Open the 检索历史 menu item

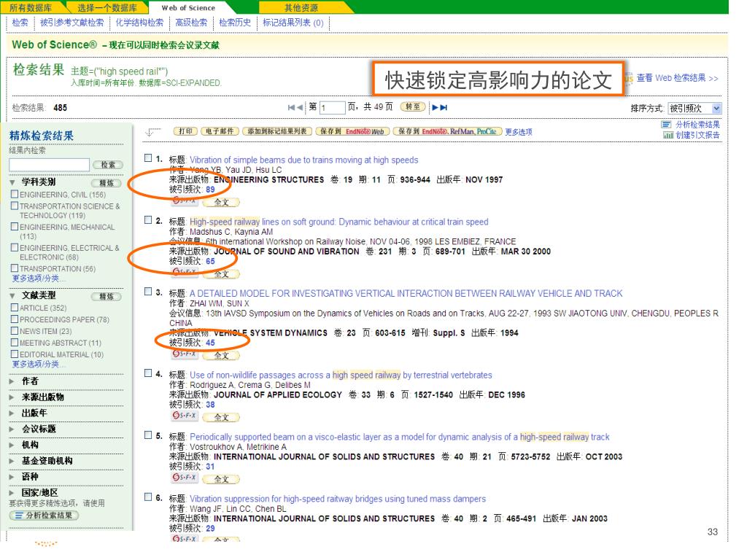[235, 23]
